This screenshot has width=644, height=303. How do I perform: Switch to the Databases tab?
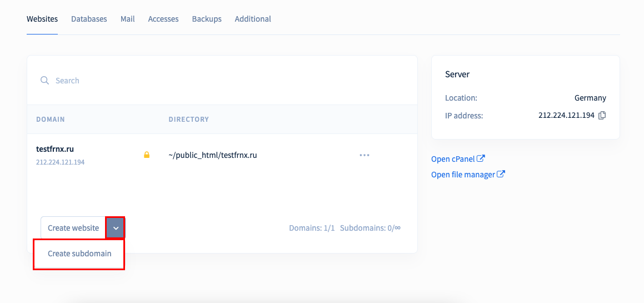(x=89, y=19)
